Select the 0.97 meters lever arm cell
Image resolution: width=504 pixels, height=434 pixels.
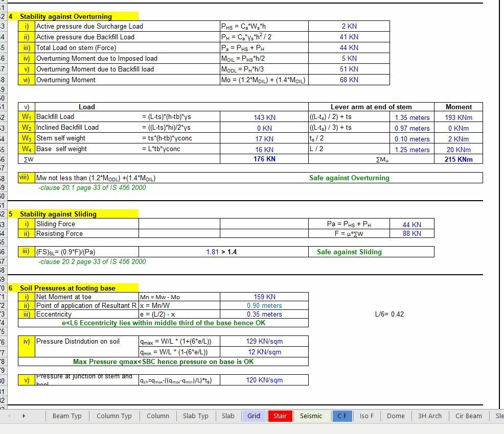(x=412, y=128)
